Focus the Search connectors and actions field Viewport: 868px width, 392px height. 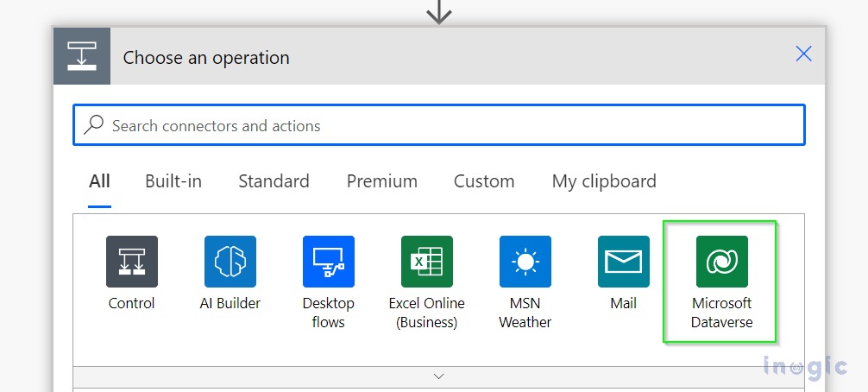click(x=439, y=125)
